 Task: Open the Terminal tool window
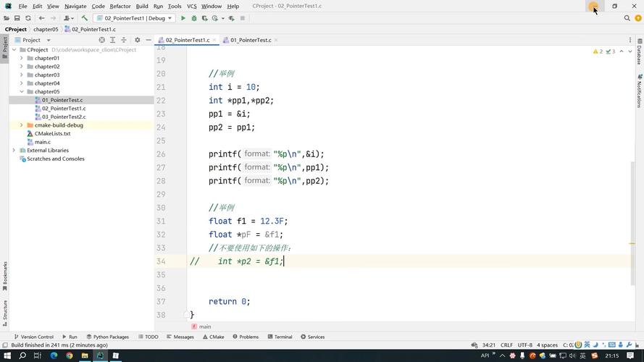coord(280,337)
